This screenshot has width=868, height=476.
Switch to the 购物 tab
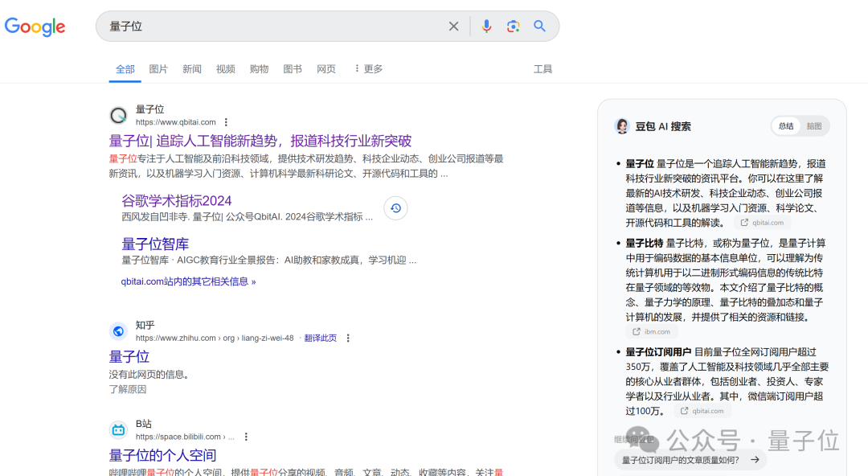[x=259, y=69]
